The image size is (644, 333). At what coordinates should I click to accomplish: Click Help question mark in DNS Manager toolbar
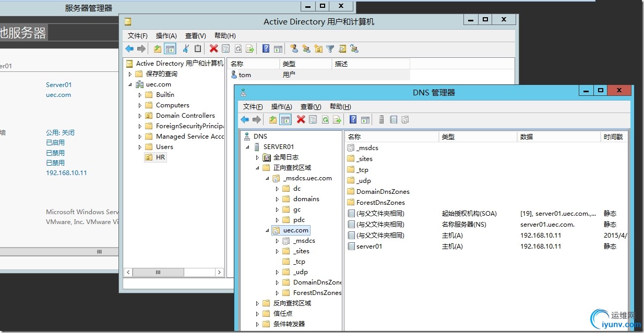(x=353, y=119)
